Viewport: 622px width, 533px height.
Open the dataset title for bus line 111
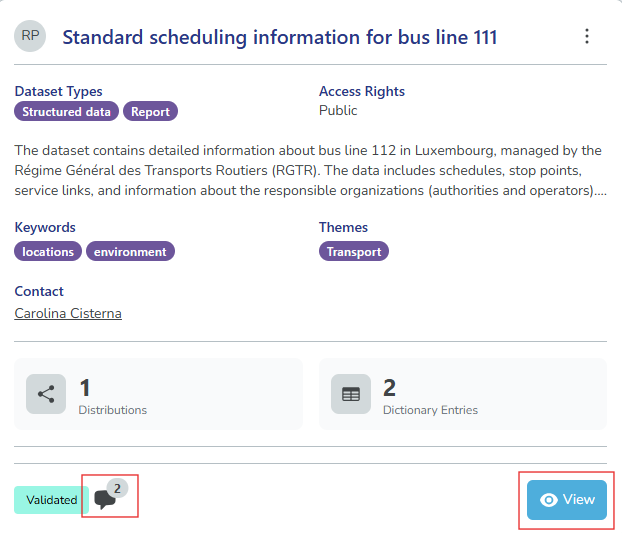point(280,38)
